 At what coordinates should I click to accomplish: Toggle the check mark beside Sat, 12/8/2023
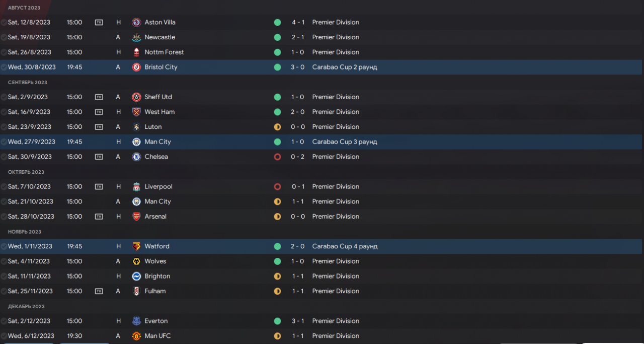pyautogui.click(x=4, y=22)
